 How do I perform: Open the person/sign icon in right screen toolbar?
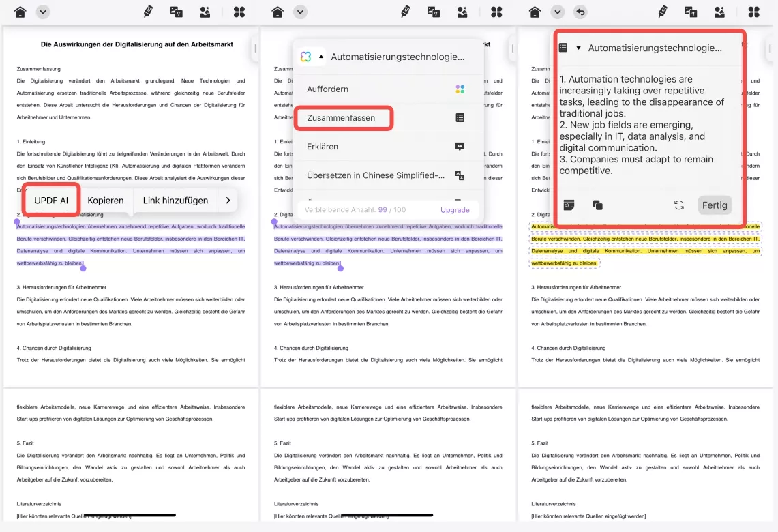coord(719,12)
